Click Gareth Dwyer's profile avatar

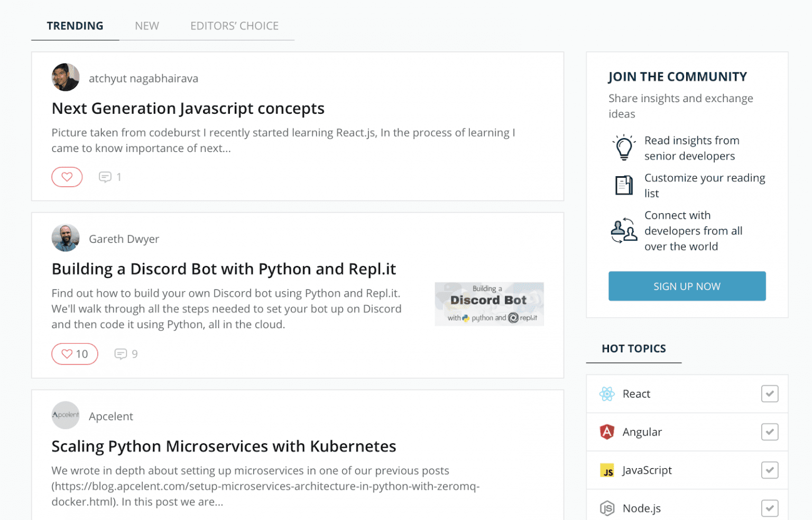click(x=65, y=238)
